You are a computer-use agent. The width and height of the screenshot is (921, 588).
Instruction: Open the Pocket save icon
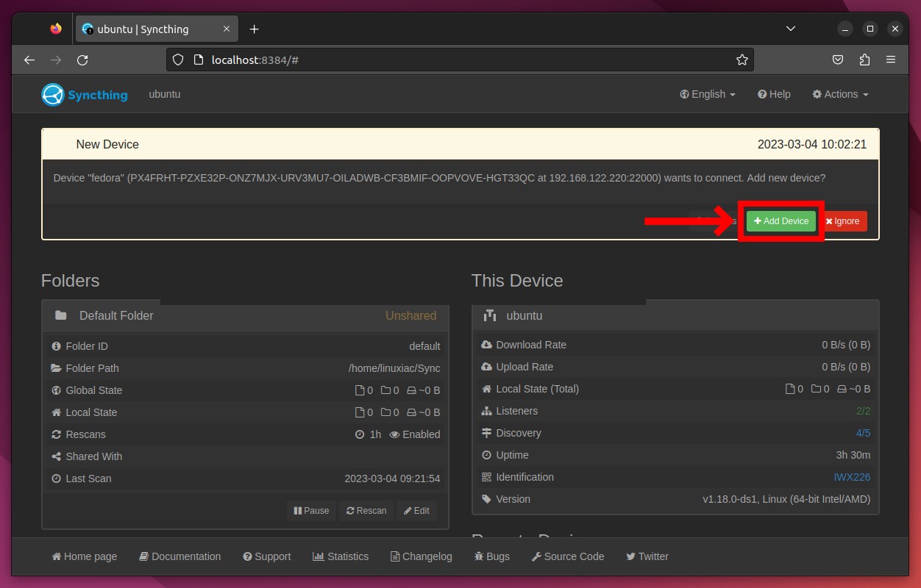pyautogui.click(x=838, y=60)
